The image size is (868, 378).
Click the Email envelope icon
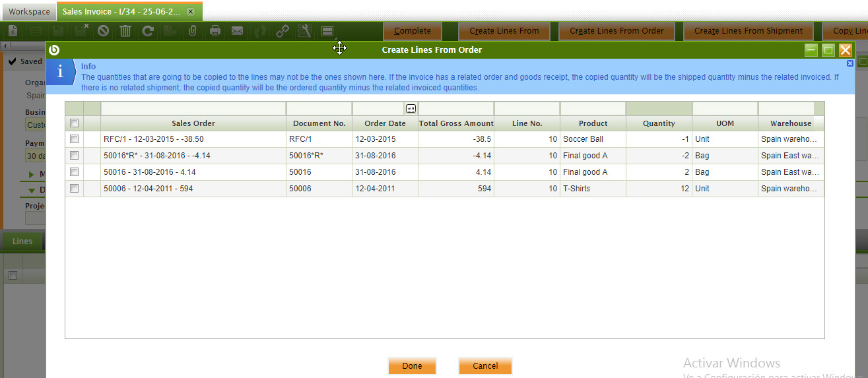tap(238, 31)
